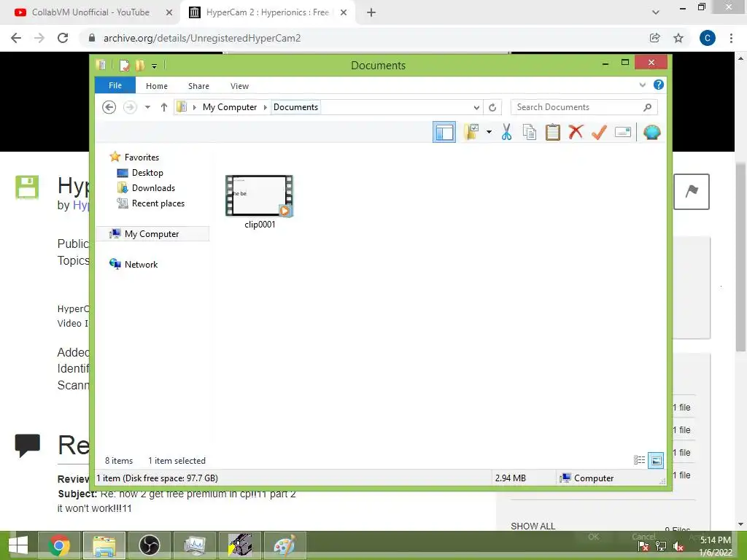Switch to large icons view in status bar

pos(656,460)
